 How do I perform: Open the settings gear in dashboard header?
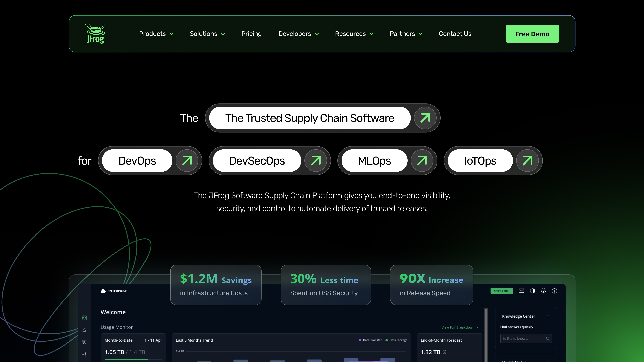tap(543, 291)
